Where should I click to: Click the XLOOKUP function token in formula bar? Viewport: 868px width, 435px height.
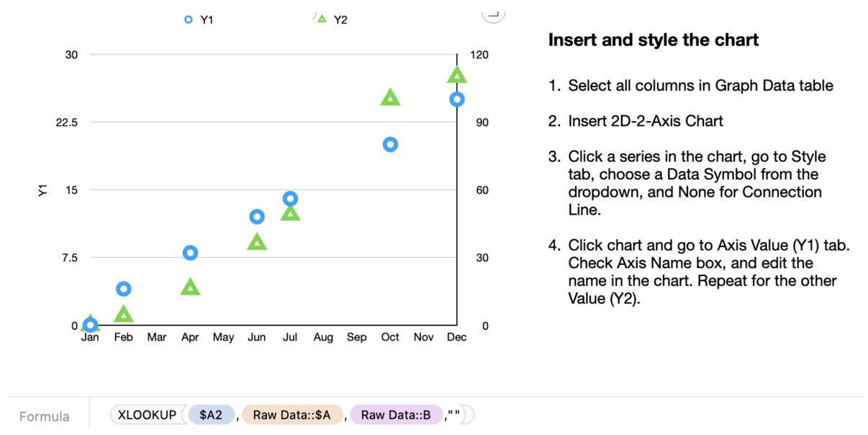(x=148, y=414)
